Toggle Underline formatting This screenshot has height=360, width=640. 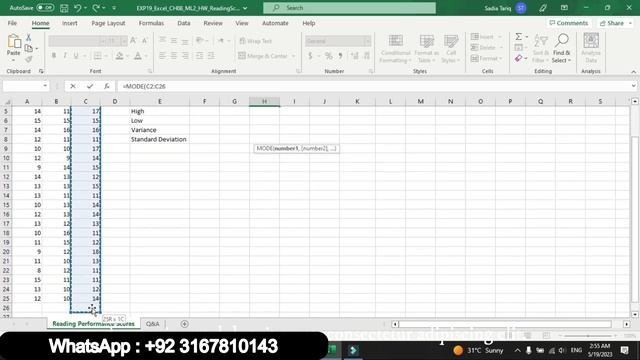point(76,56)
